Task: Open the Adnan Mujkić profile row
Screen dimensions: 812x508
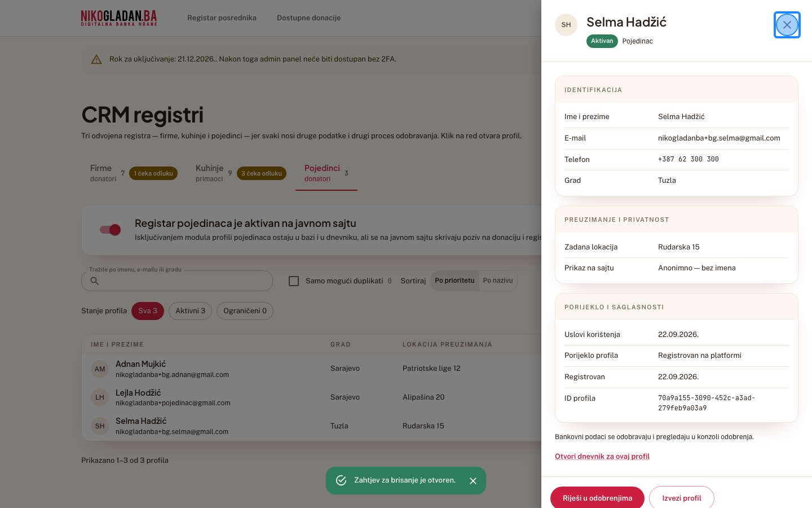Action: [312, 369]
